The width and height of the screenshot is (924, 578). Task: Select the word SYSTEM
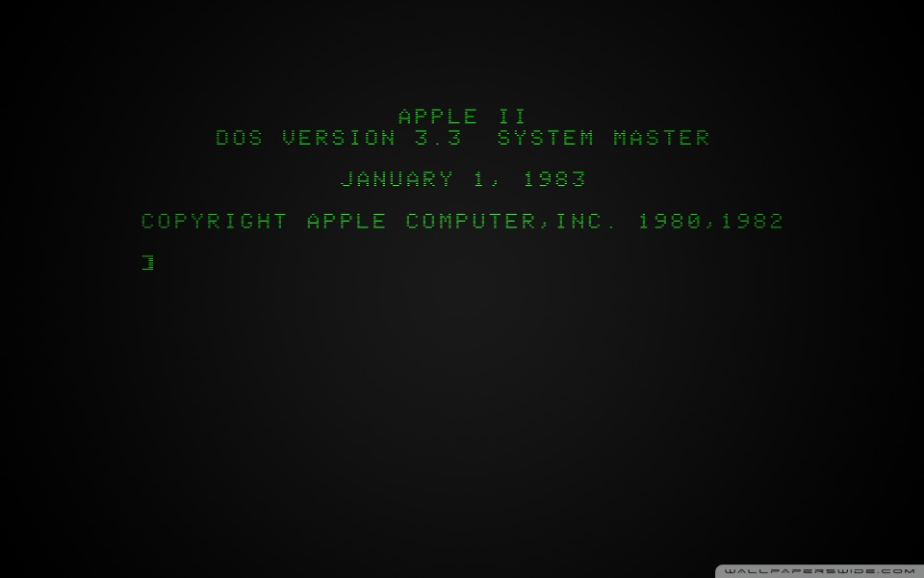546,138
